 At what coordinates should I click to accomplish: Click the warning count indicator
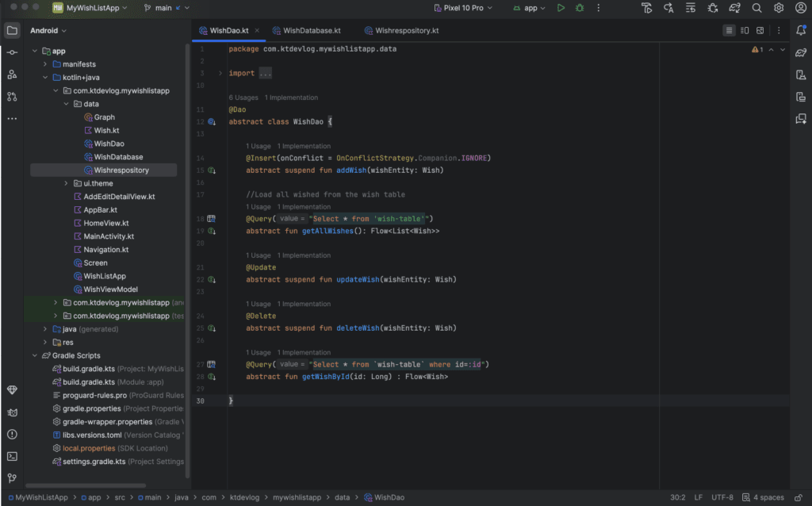point(757,50)
